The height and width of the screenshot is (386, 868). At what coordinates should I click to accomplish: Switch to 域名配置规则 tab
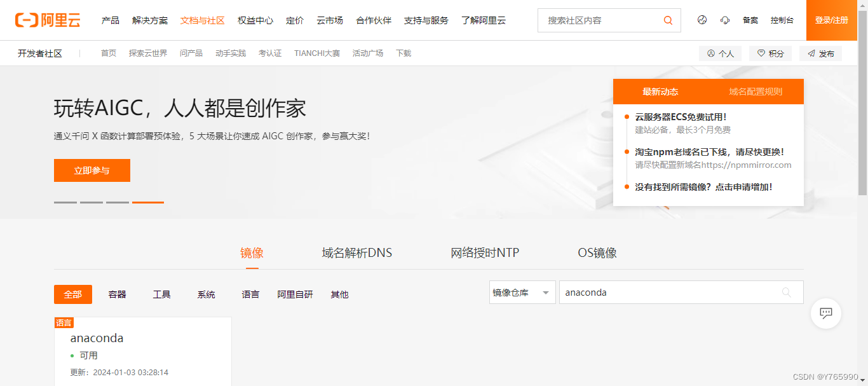click(x=756, y=92)
